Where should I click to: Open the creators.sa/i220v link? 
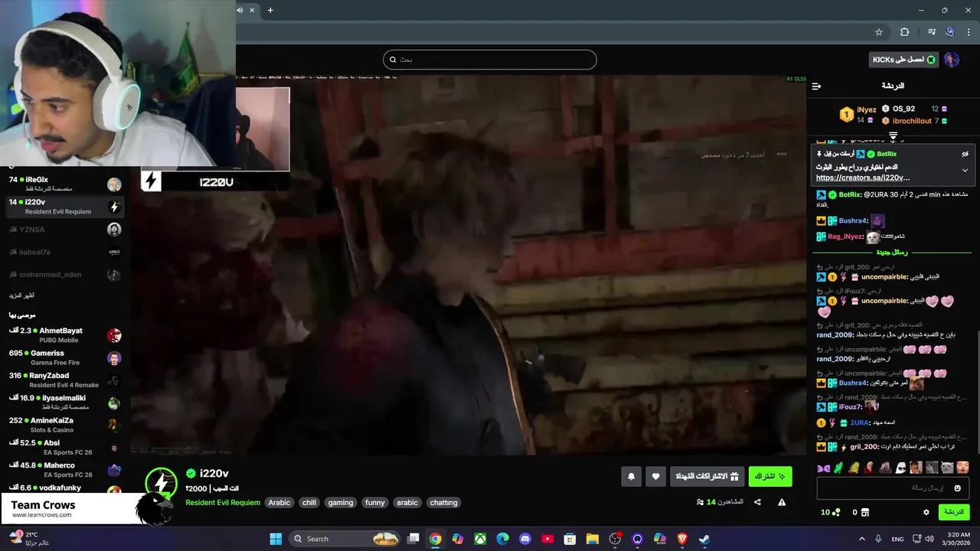pos(863,178)
